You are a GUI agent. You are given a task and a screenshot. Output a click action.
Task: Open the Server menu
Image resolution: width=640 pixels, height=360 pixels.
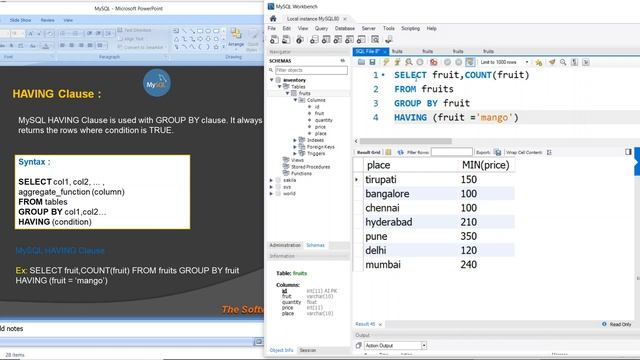point(369,29)
